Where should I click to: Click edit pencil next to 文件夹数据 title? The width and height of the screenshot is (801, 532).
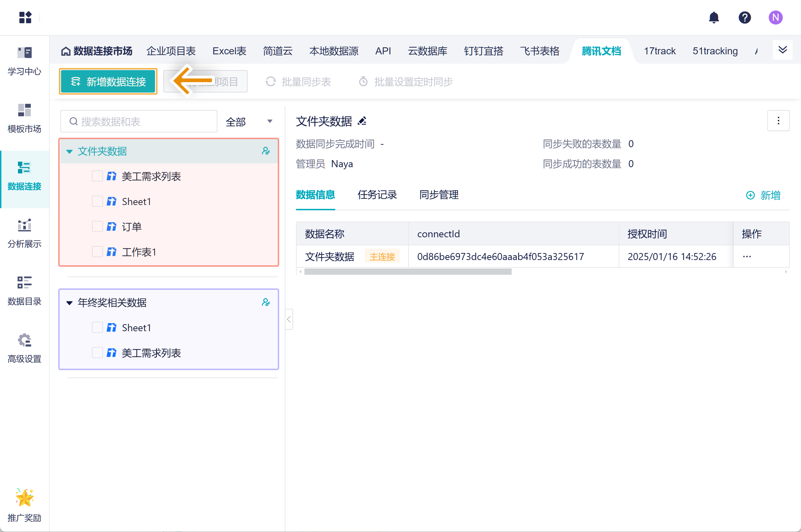[362, 121]
